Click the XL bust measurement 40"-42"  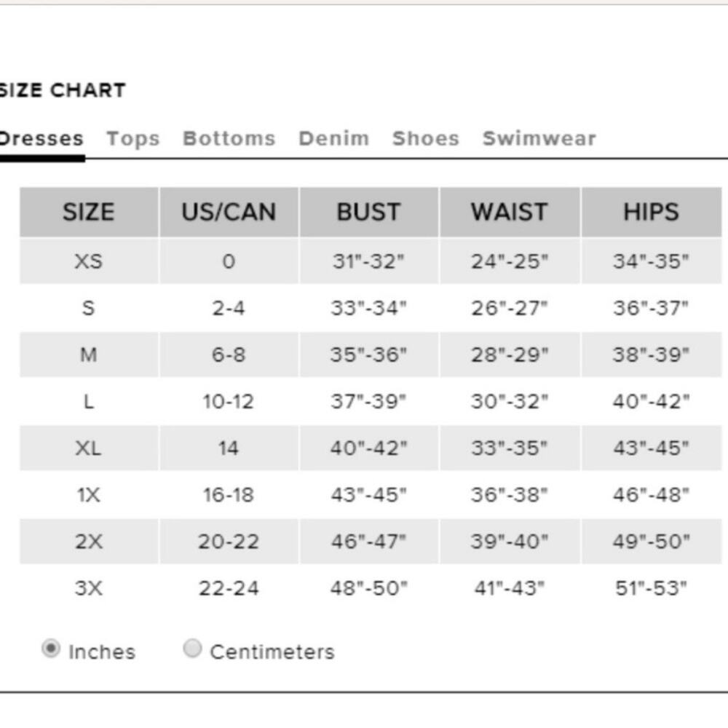coord(368,448)
